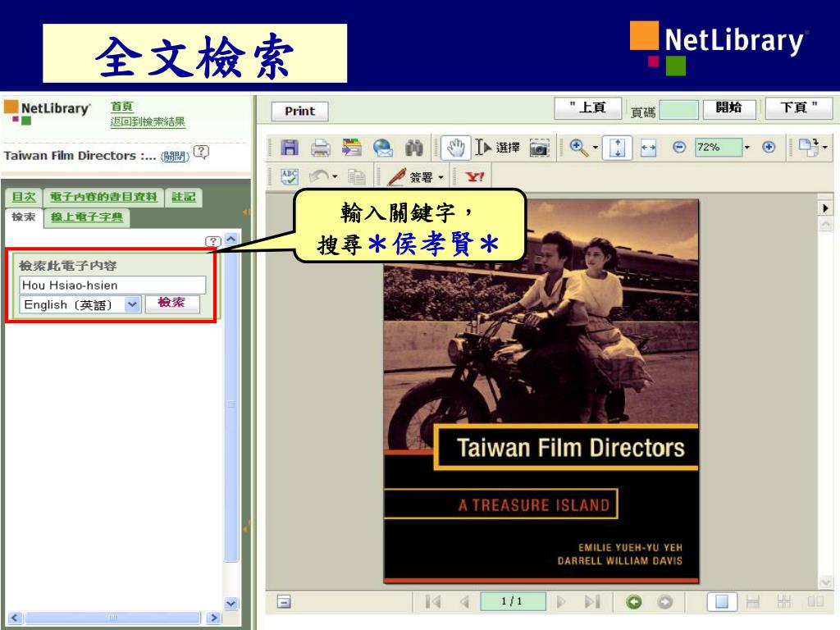Image resolution: width=840 pixels, height=630 pixels.
Task: Open the 首頁 home link
Action: click(x=121, y=107)
